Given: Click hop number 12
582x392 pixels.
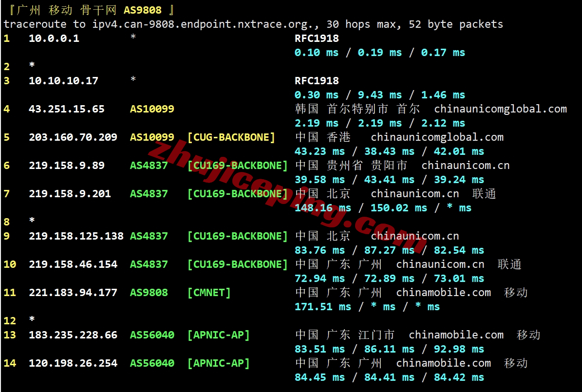Looking at the screenshot, I should coord(10,321).
